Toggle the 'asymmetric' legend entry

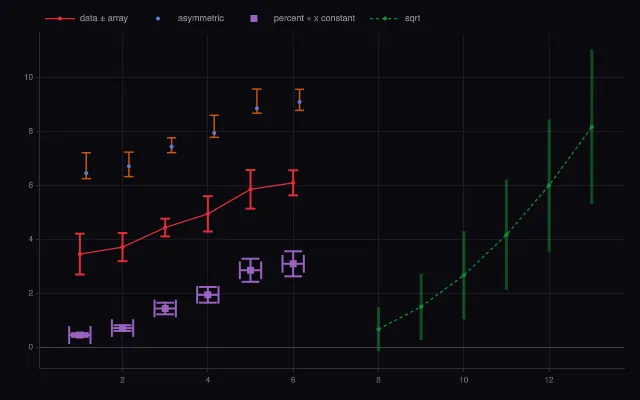(190, 18)
